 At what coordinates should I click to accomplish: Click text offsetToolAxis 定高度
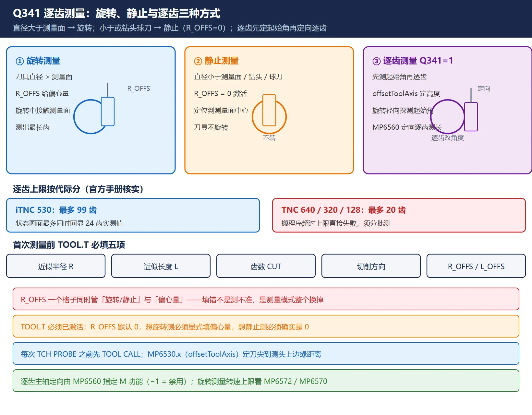[406, 93]
